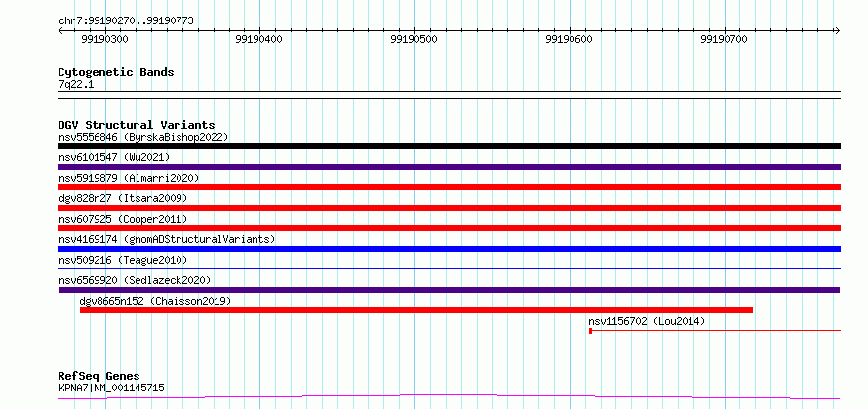Click the black nsv5556846 variant bar
868x409 pixels.
pyautogui.click(x=449, y=146)
